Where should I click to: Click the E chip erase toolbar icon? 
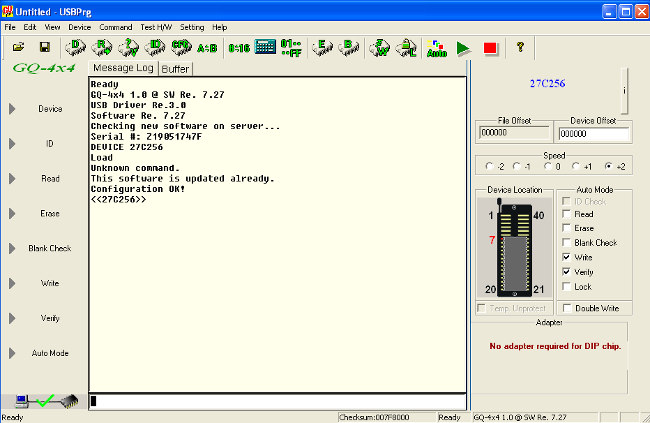click(323, 48)
